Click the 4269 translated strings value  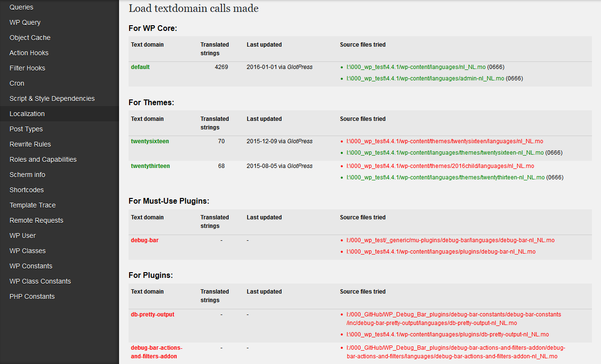pos(221,67)
